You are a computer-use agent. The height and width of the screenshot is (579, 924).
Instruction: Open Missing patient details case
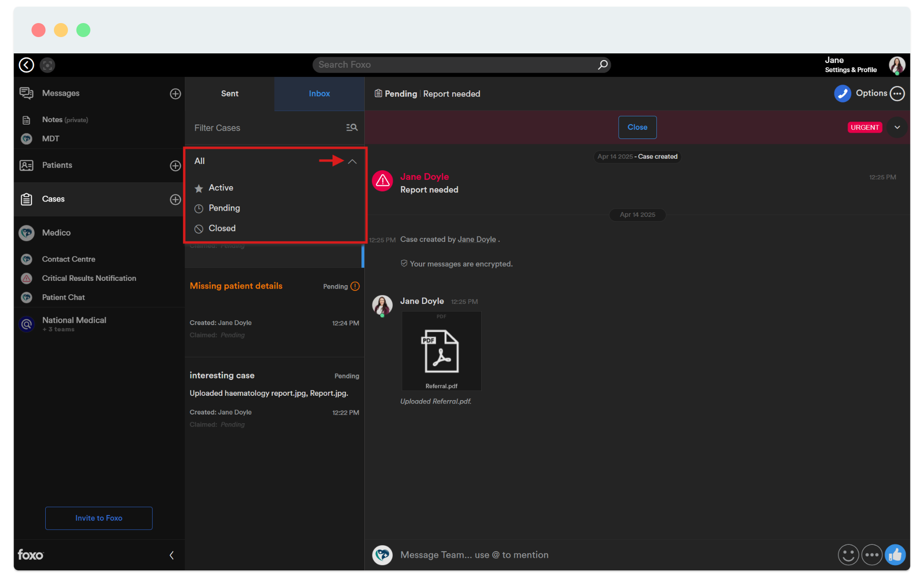(274, 312)
